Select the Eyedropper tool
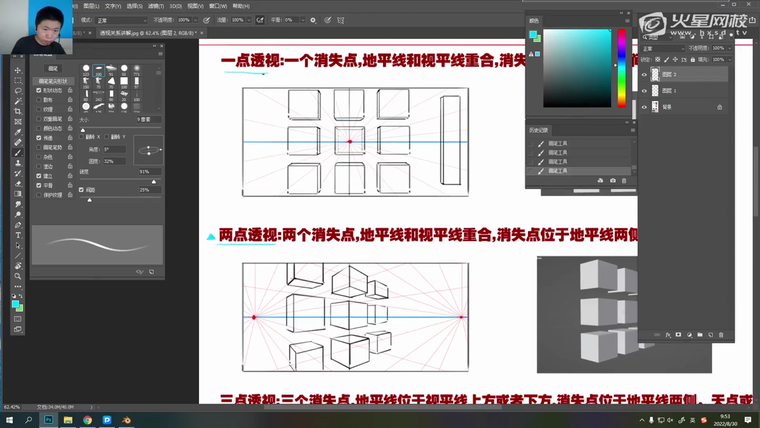Viewport: 760px width, 428px height. coord(18,131)
